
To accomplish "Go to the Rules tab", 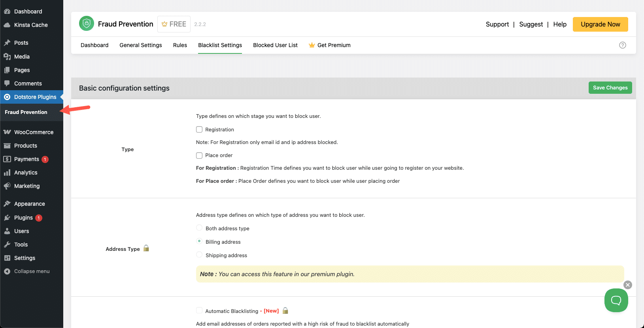I will pyautogui.click(x=180, y=45).
